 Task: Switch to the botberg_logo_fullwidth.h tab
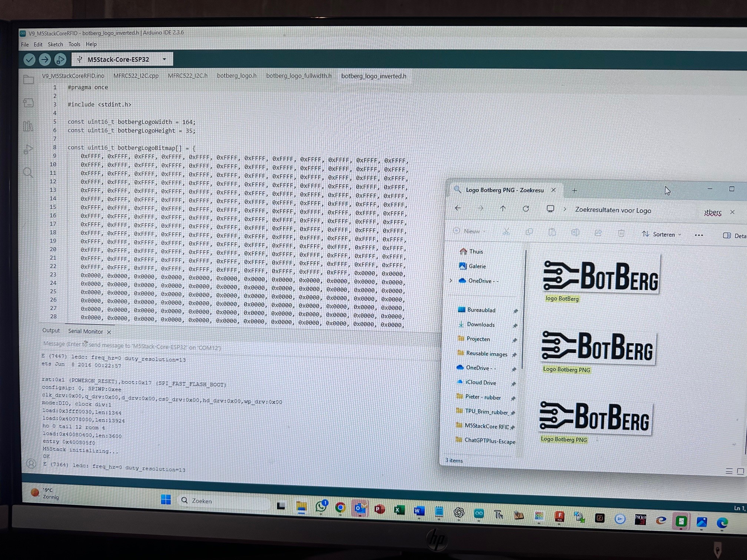tap(299, 76)
